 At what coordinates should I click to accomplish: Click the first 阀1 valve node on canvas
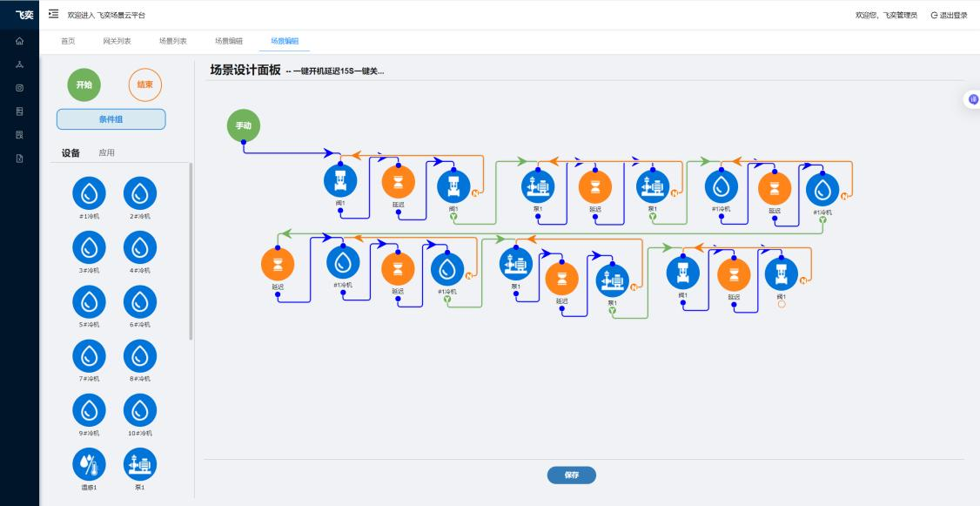[x=340, y=183]
